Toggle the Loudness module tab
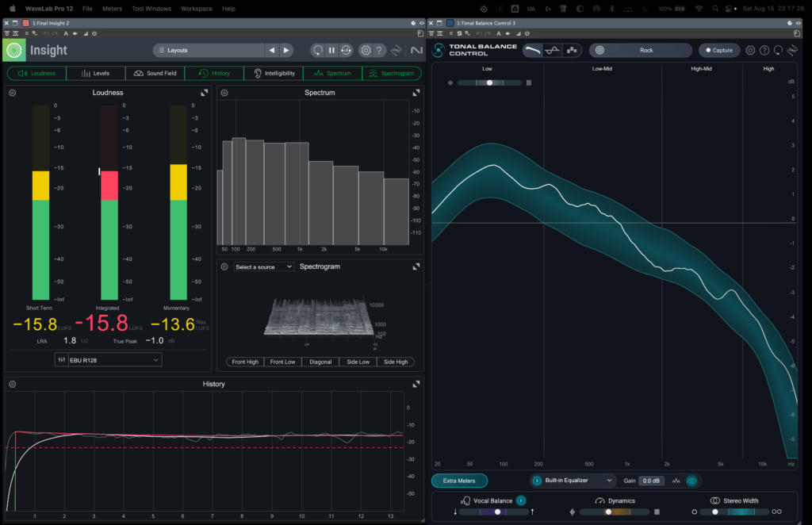The width and height of the screenshot is (812, 525). click(36, 73)
